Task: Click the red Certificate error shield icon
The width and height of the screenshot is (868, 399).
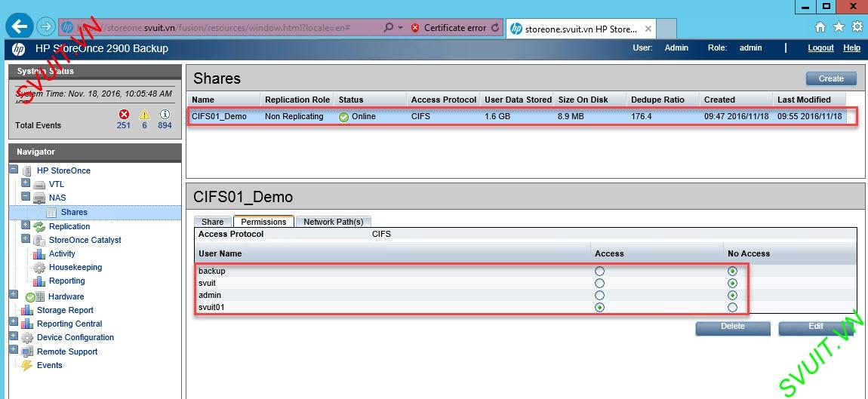Action: click(415, 28)
